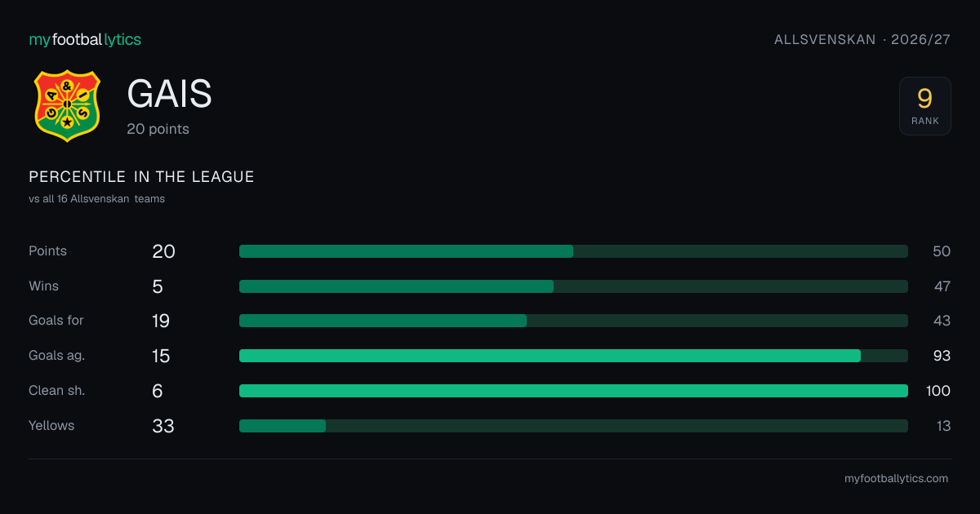Click the Goals ag. percentile bar
The height and width of the screenshot is (514, 980).
pyautogui.click(x=573, y=356)
